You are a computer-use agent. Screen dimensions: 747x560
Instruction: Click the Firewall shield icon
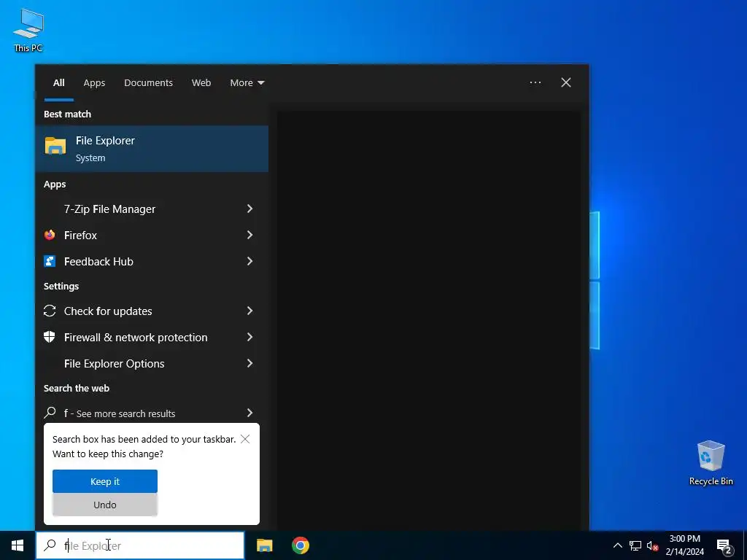[50, 337]
